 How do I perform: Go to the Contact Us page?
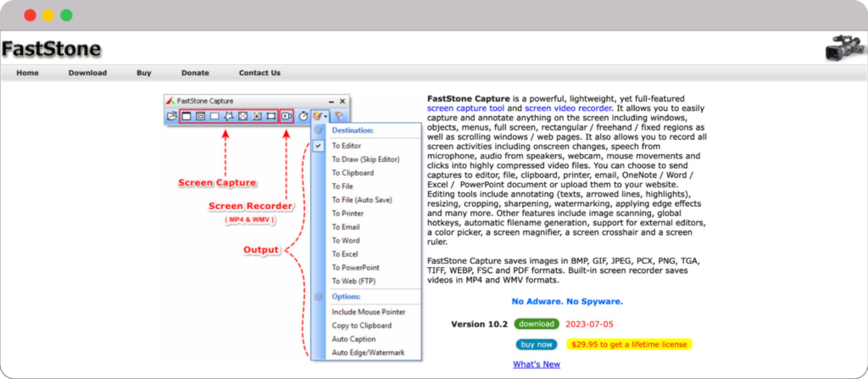pos(259,73)
